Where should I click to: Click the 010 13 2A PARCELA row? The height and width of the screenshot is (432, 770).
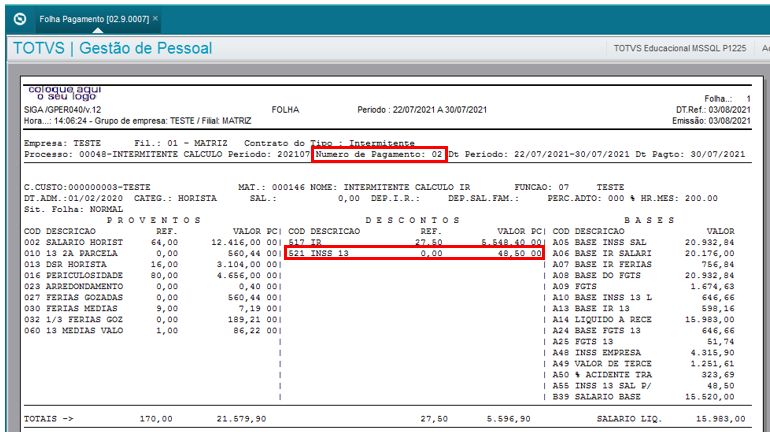pyautogui.click(x=152, y=253)
